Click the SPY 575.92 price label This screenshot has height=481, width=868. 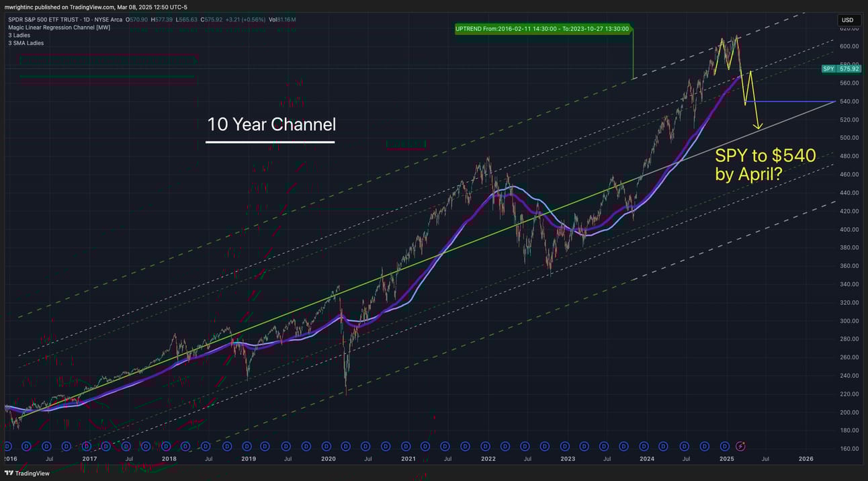click(x=841, y=69)
